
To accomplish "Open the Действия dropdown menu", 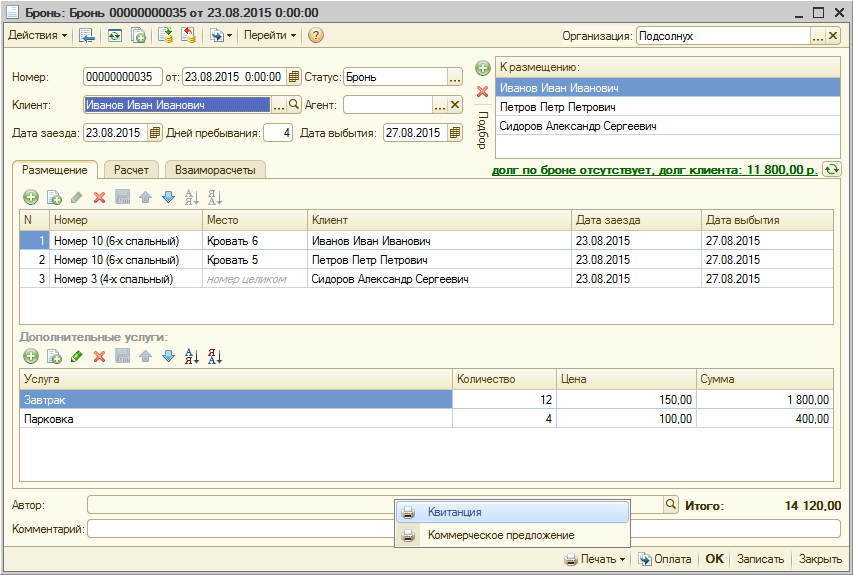I will (38, 35).
